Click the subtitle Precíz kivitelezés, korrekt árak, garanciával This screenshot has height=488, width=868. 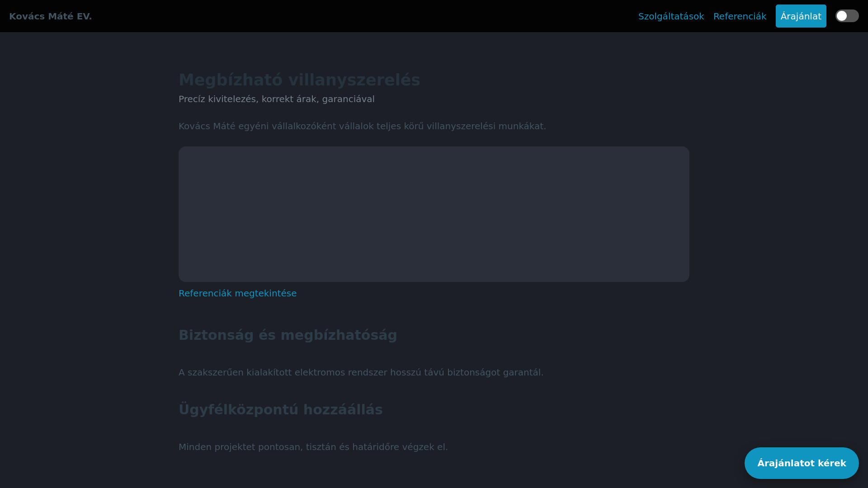click(277, 99)
